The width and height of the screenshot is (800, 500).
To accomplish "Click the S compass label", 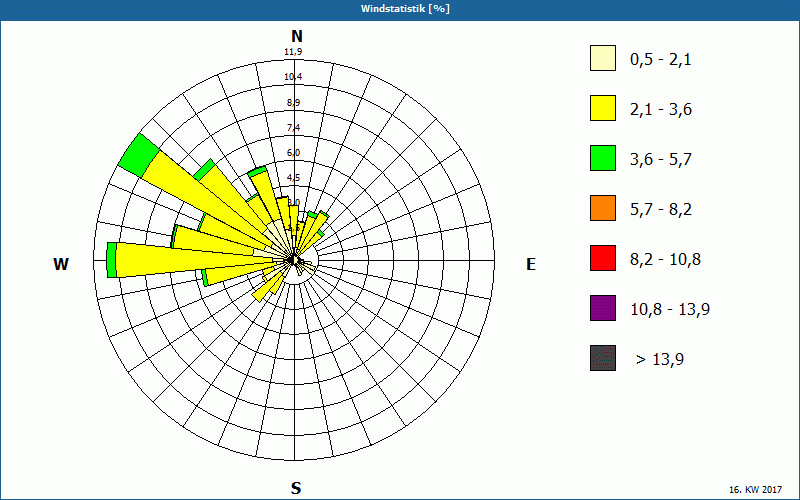I will pos(296,488).
